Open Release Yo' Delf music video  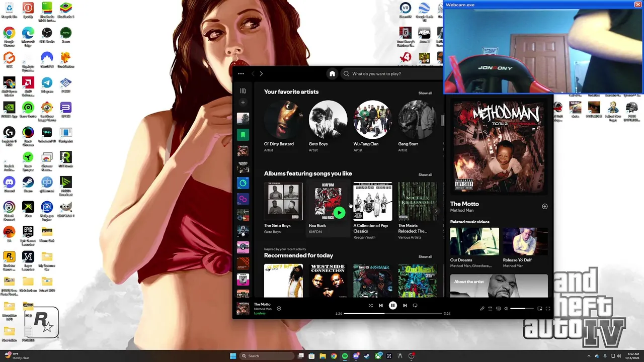(x=525, y=242)
